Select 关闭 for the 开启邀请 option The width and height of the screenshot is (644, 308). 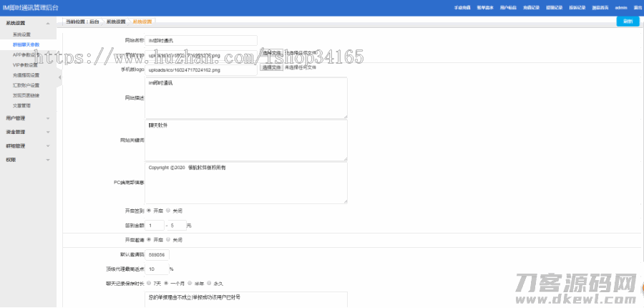click(x=169, y=239)
